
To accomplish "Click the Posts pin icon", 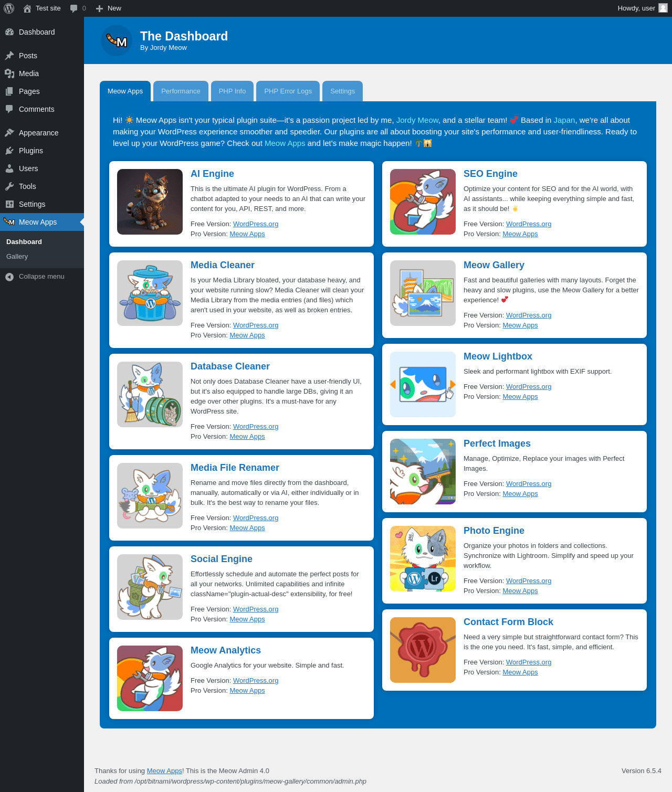I will pyautogui.click(x=9, y=56).
